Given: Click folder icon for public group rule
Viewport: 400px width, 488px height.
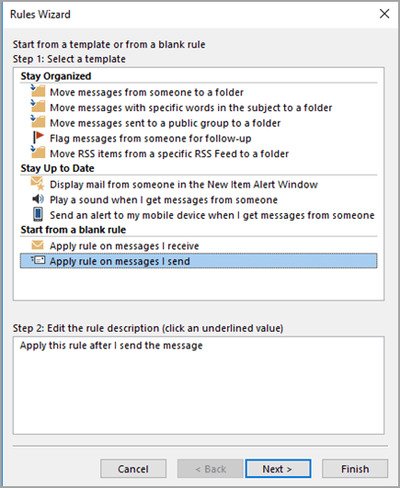Looking at the screenshot, I should pyautogui.click(x=38, y=122).
